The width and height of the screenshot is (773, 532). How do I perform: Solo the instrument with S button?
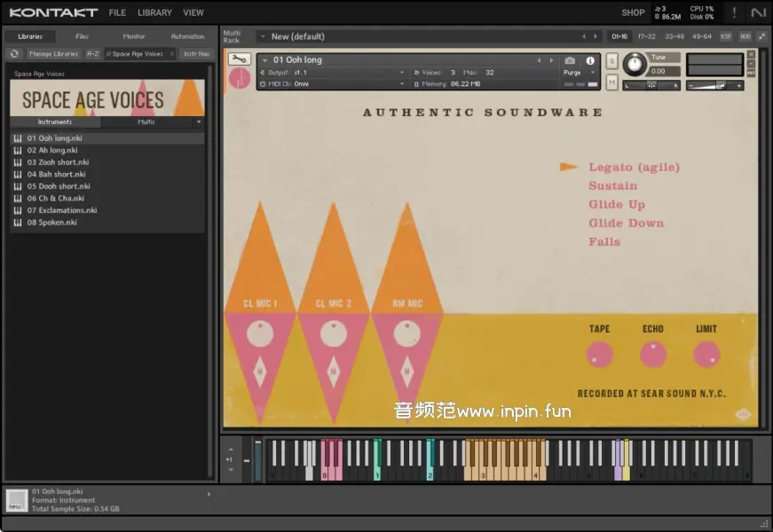click(612, 60)
